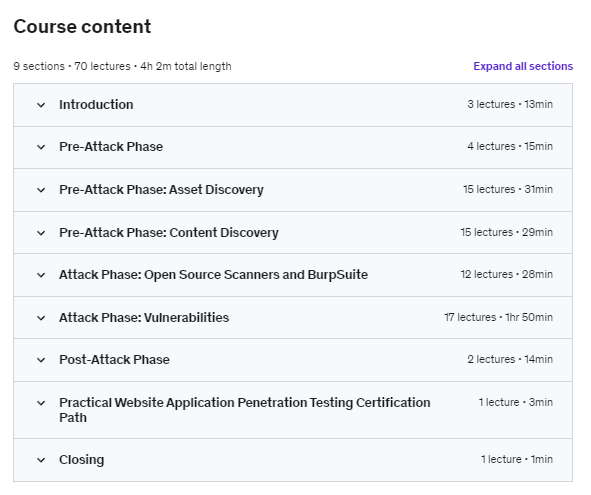Image resolution: width=591 pixels, height=495 pixels.
Task: Open the chevron next to Open Source Scanners and BurpSuite
Action: pyautogui.click(x=41, y=275)
